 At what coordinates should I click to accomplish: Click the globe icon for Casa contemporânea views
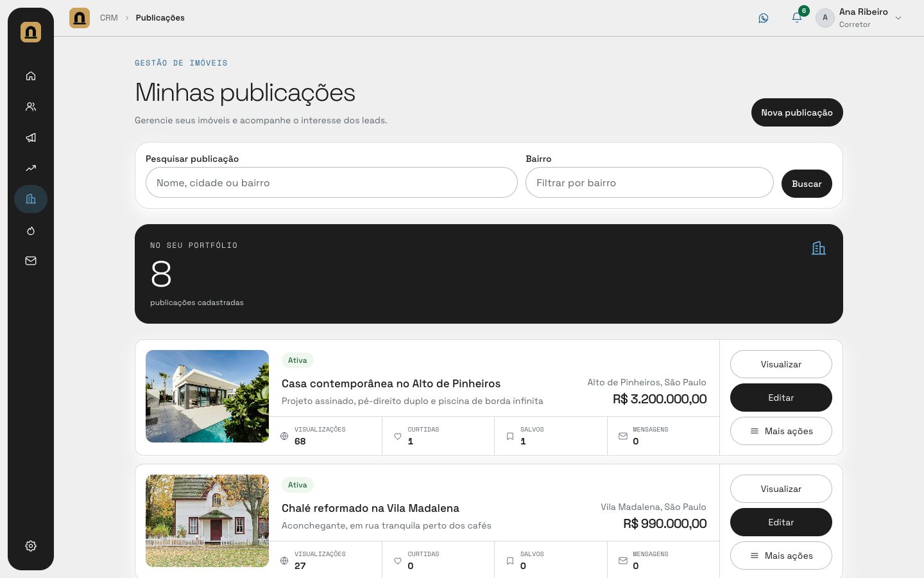tap(284, 436)
